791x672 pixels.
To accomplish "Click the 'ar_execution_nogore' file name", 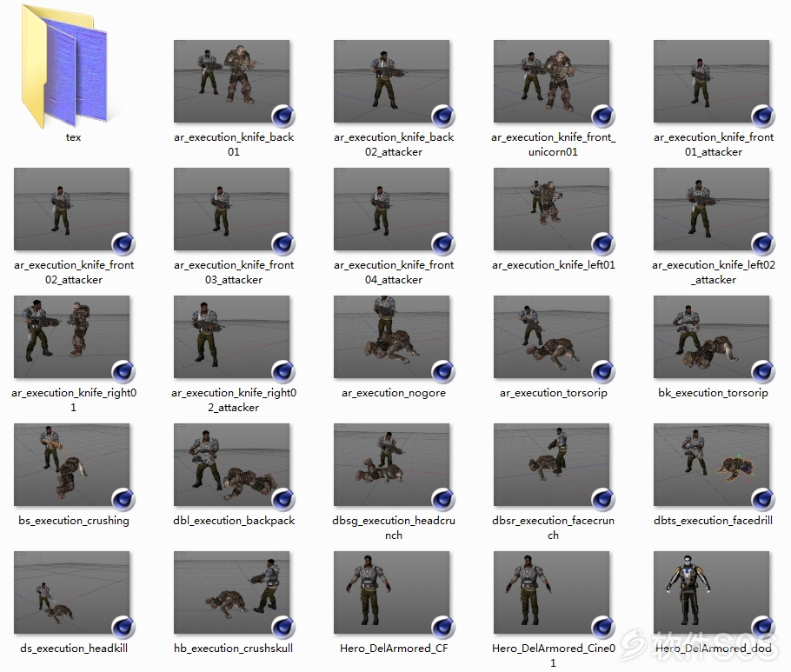I will [394, 392].
